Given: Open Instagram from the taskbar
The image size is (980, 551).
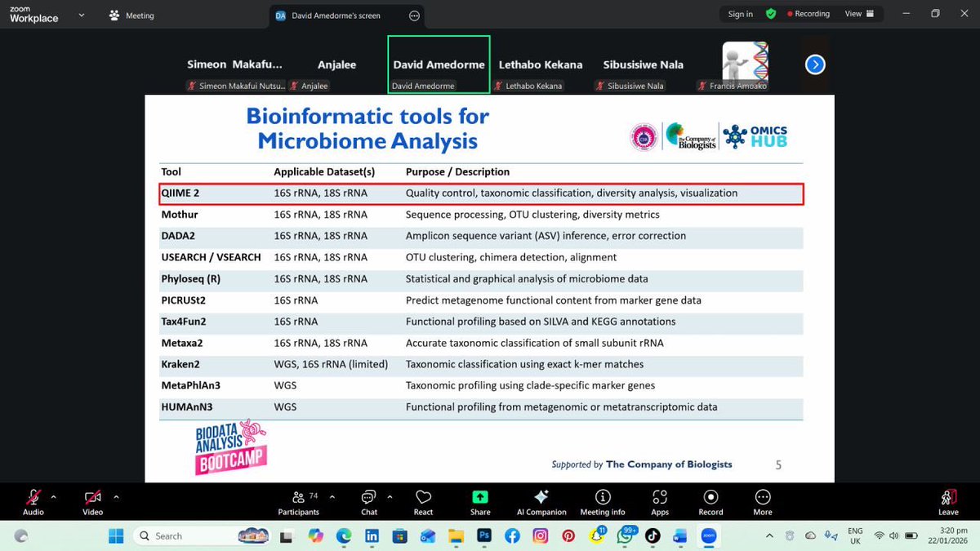Looking at the screenshot, I should point(541,535).
